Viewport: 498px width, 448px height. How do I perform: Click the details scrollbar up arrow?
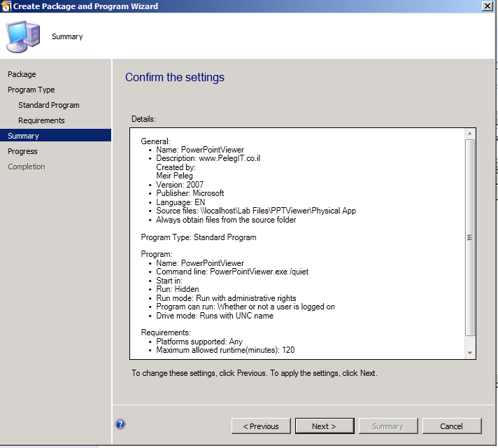[x=470, y=134]
